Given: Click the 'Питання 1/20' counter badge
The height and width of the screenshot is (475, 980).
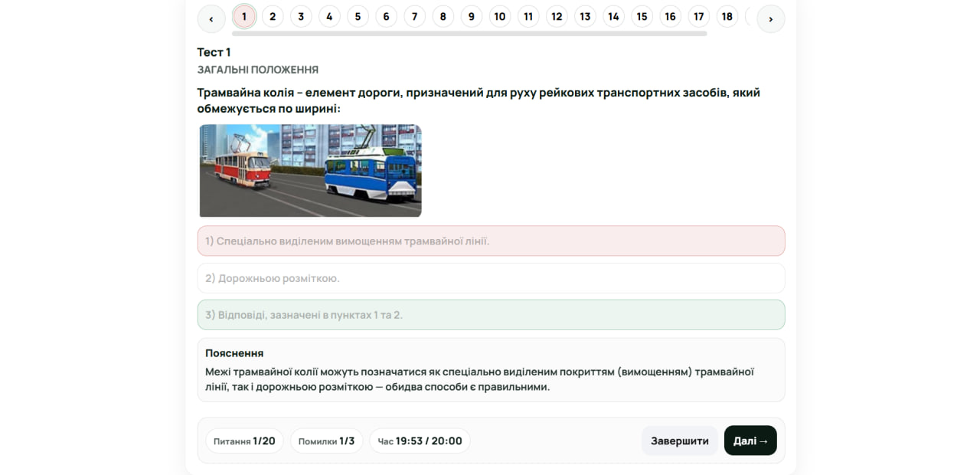Looking at the screenshot, I should click(x=244, y=441).
